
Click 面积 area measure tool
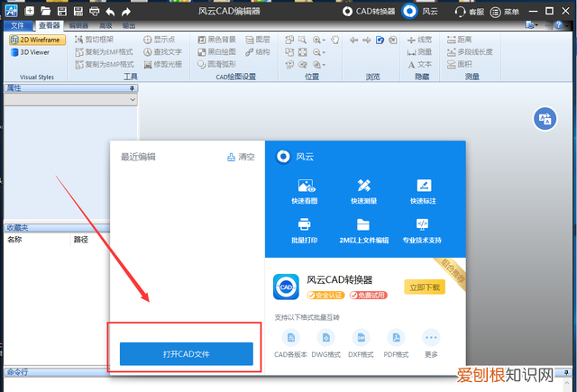[459, 64]
